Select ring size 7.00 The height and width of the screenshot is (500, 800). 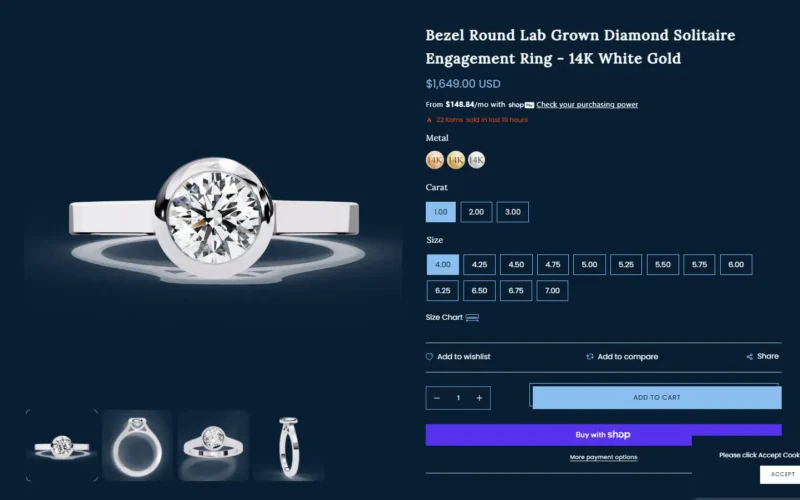(552, 291)
